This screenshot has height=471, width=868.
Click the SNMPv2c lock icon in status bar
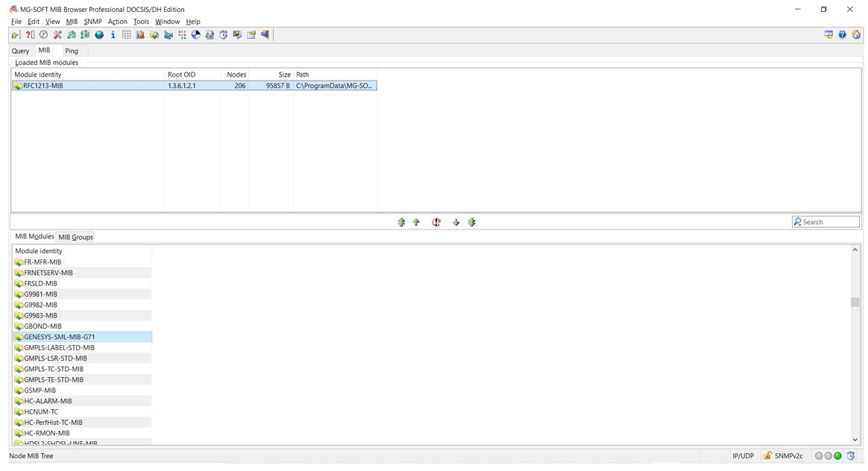767,455
